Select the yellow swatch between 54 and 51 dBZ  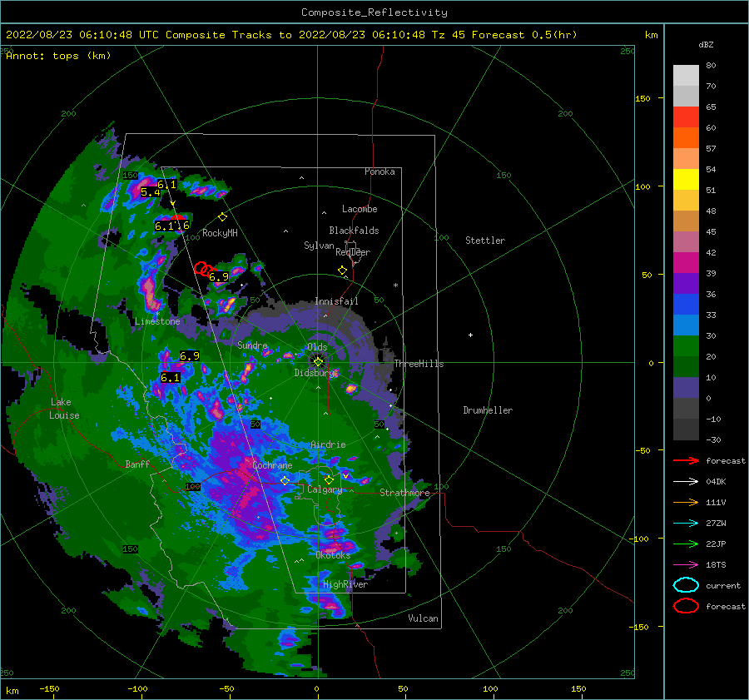686,179
